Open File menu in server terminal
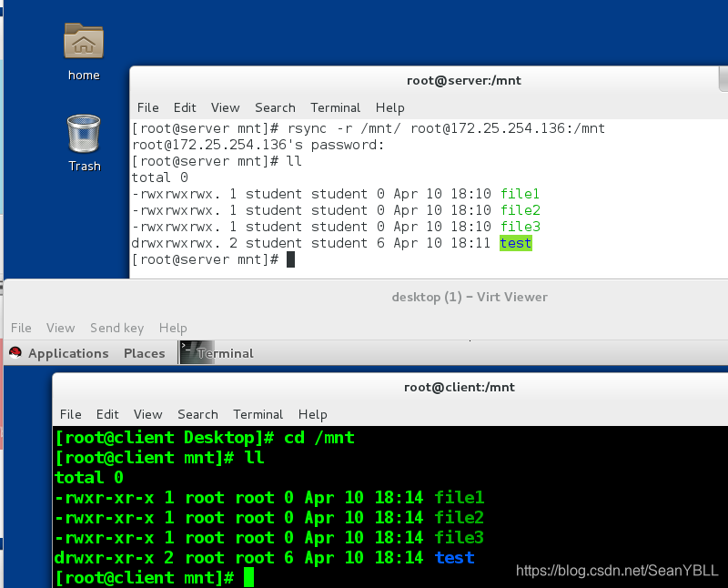 pyautogui.click(x=147, y=107)
